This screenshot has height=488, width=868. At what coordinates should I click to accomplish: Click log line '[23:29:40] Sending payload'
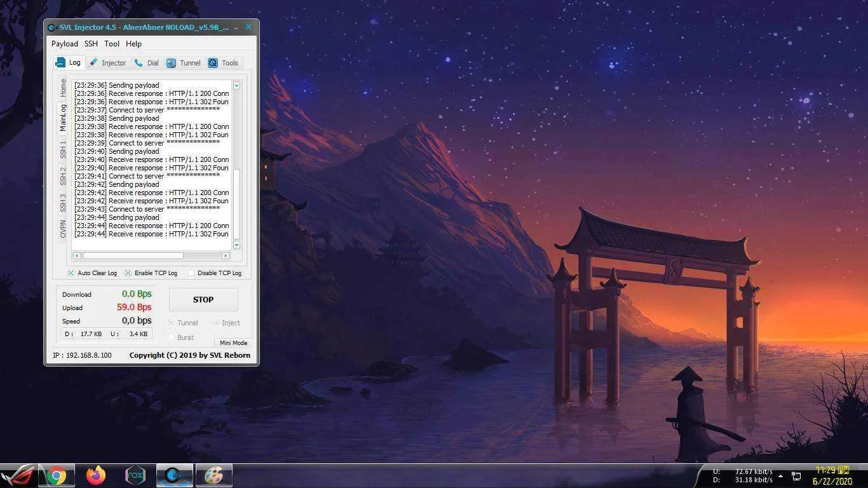(117, 151)
